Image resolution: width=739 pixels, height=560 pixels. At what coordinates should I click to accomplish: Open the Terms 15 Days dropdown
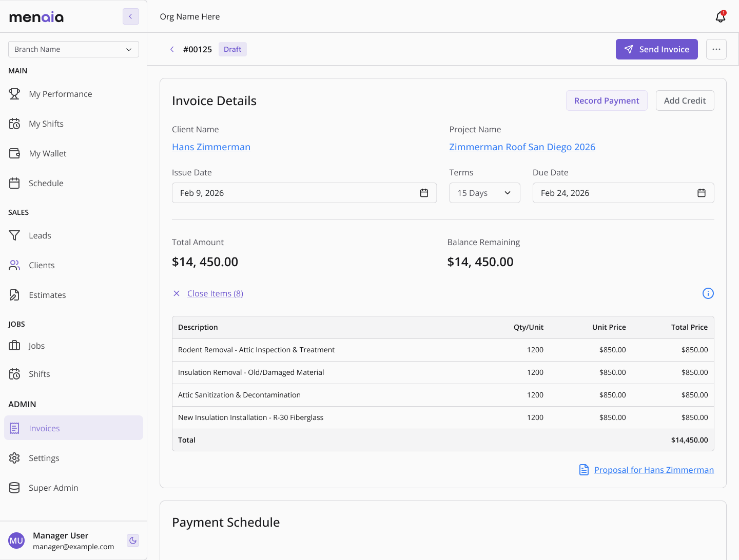click(484, 193)
